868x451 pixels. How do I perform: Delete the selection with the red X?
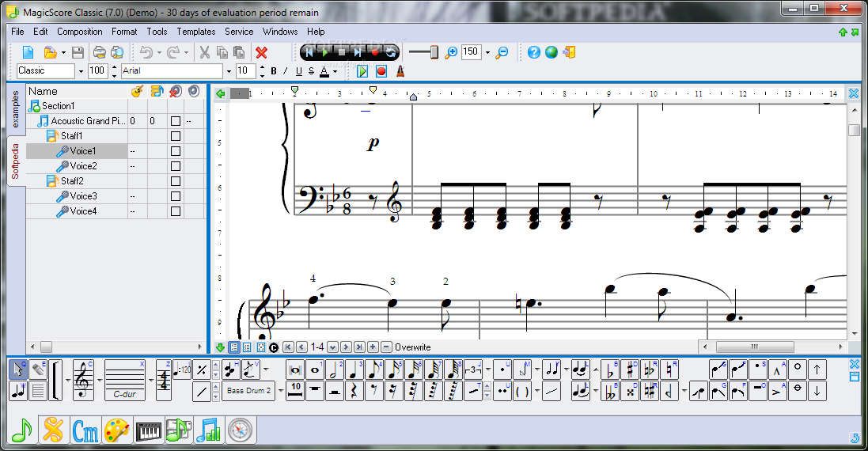point(261,52)
